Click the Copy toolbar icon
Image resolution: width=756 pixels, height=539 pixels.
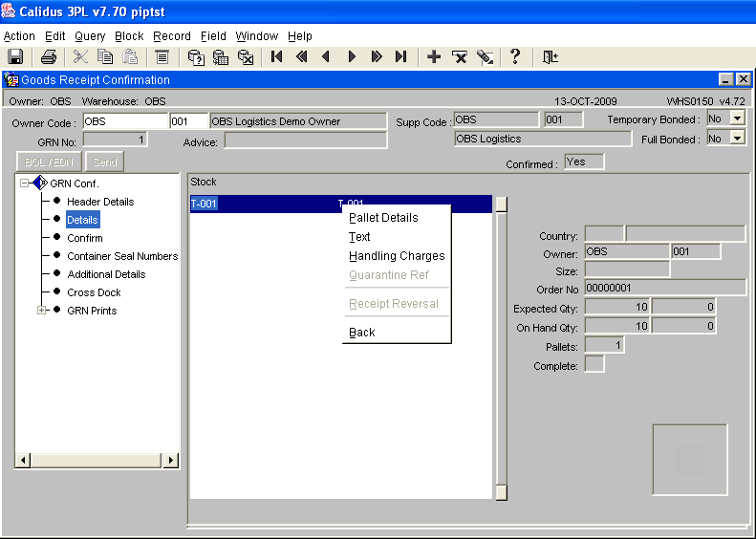tap(105, 57)
